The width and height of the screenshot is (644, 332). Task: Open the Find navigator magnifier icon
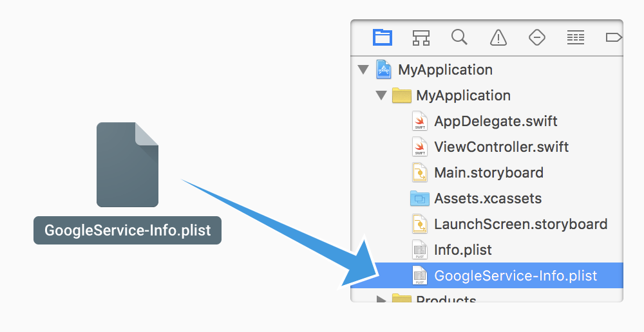(x=459, y=37)
